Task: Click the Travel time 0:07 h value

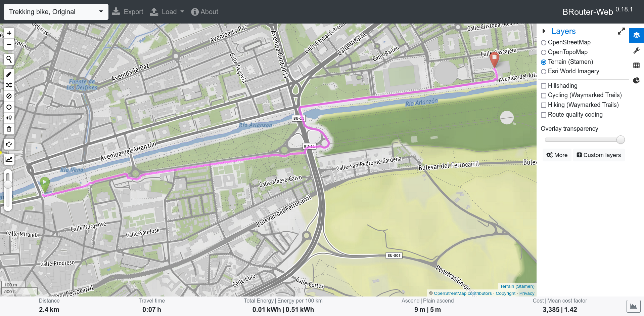Action: coord(151,310)
